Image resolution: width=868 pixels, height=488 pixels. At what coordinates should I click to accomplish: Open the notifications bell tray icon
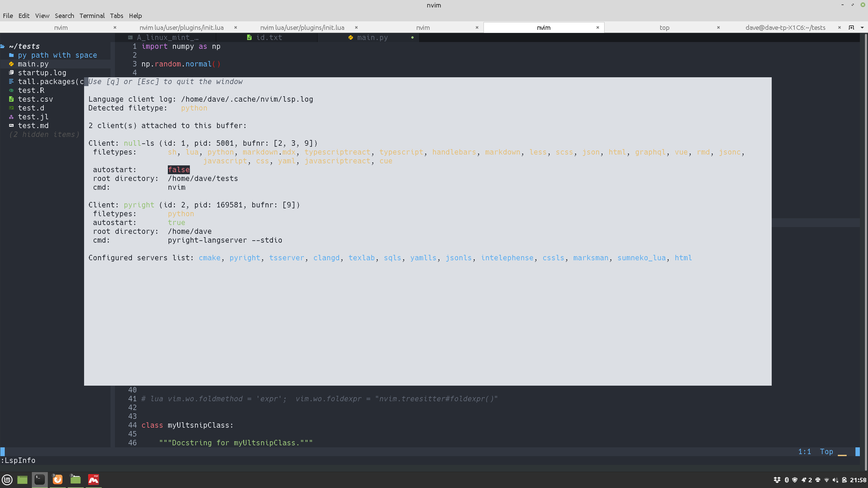pyautogui.click(x=804, y=480)
